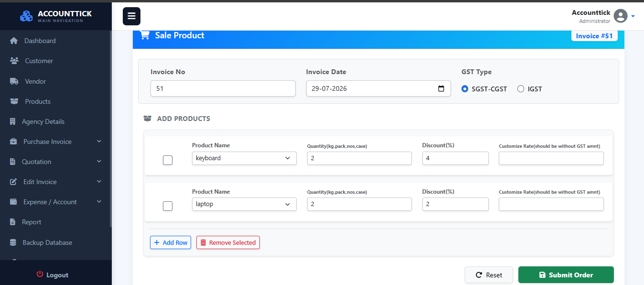Open the laptop product name dropdown
This screenshot has width=644, height=285.
(244, 204)
